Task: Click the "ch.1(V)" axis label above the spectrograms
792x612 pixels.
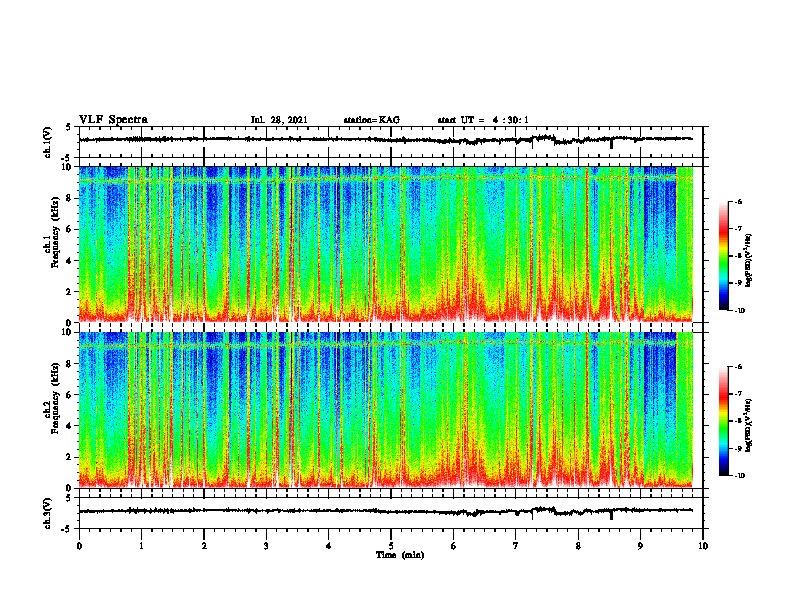Action: click(49, 142)
